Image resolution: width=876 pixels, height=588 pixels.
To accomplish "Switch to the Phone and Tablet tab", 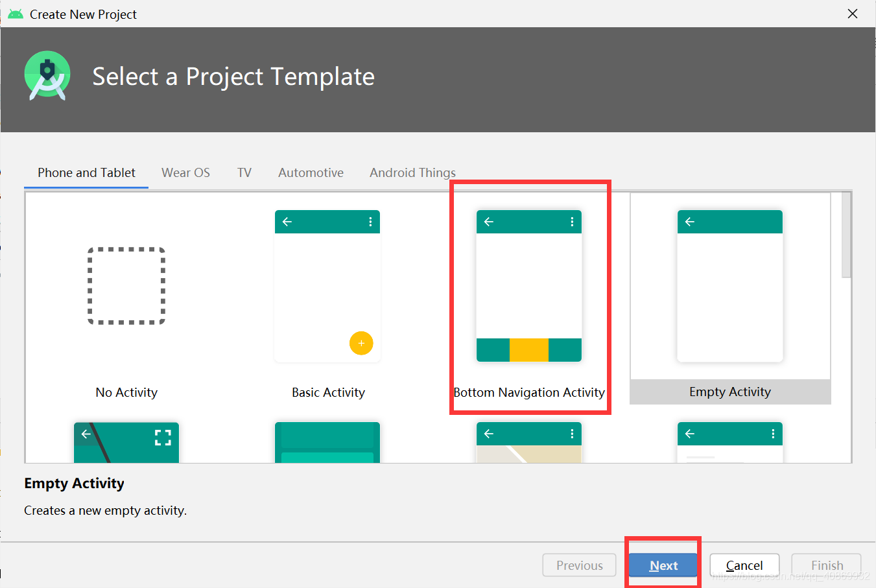I will tap(86, 172).
